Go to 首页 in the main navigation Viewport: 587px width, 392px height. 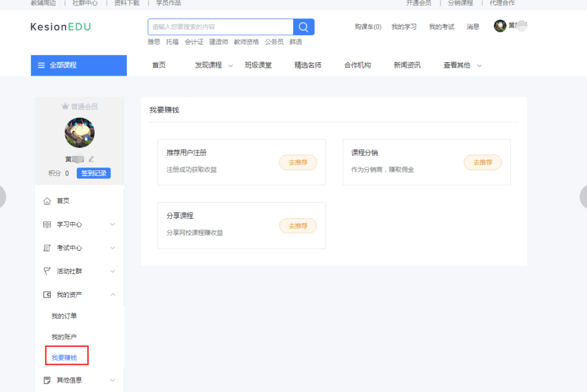tap(159, 65)
